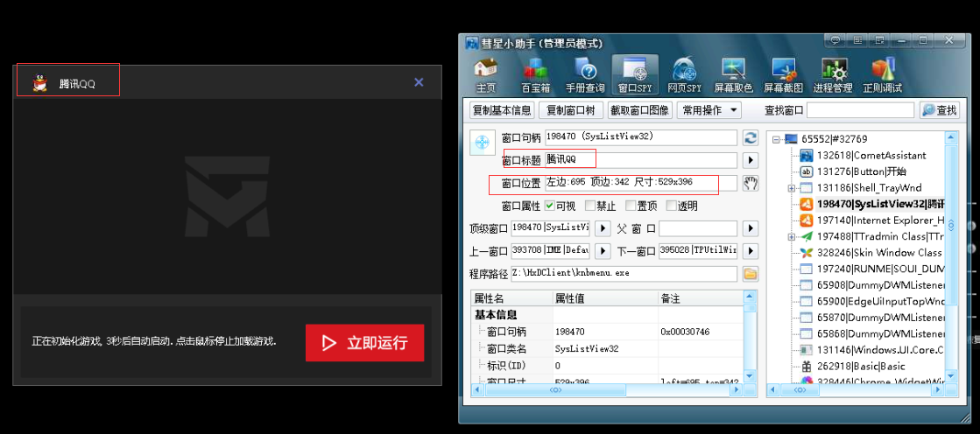Toggle the 置顶 topmost checkbox
980x434 pixels.
pos(631,206)
